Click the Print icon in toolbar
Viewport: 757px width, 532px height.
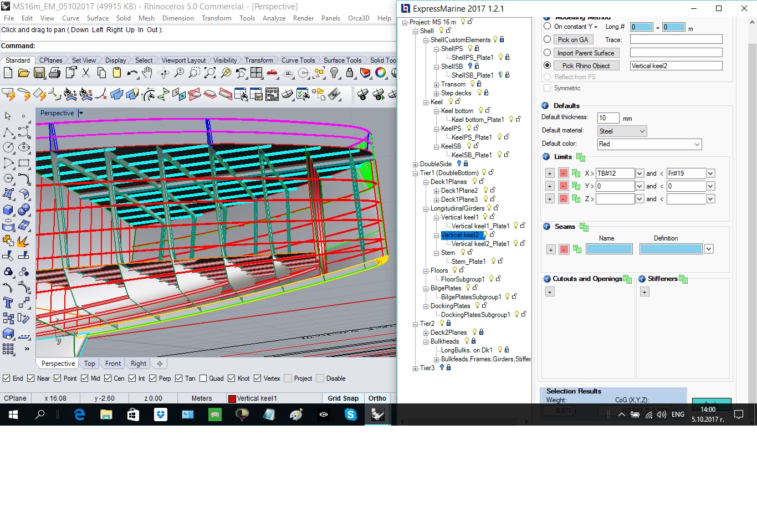pyautogui.click(x=54, y=73)
